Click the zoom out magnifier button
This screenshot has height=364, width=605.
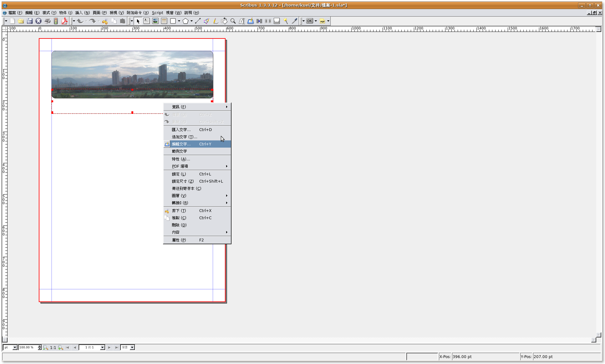click(x=46, y=347)
